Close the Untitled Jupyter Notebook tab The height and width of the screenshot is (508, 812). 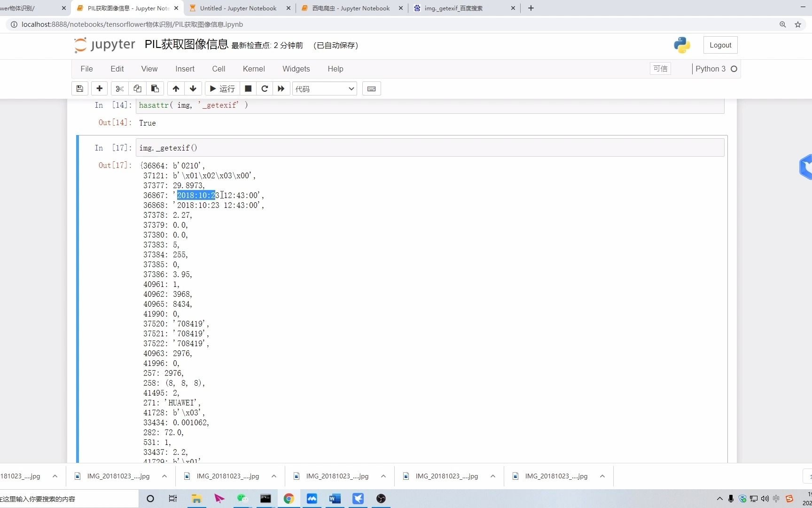point(289,8)
